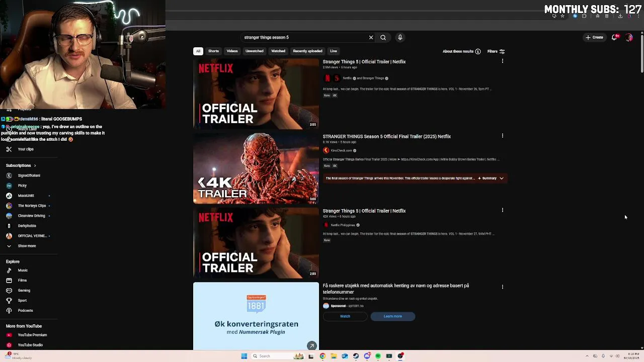Click the Create button
This screenshot has width=644, height=362.
(594, 37)
